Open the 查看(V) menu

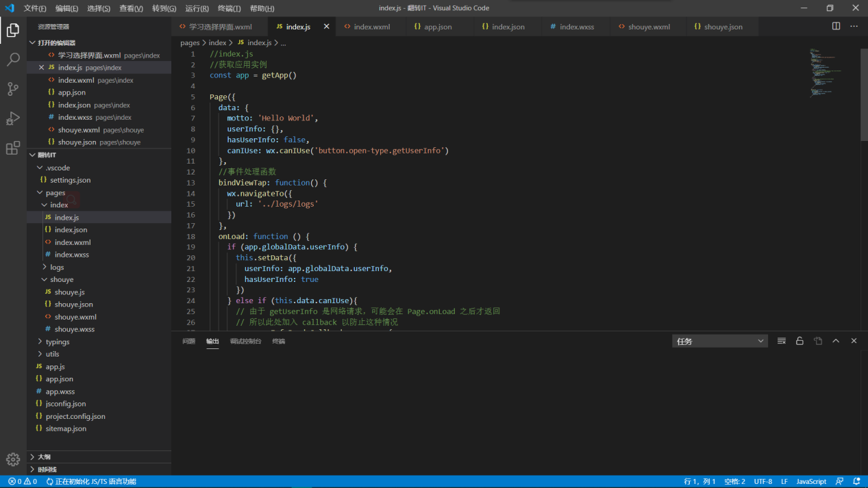click(131, 8)
